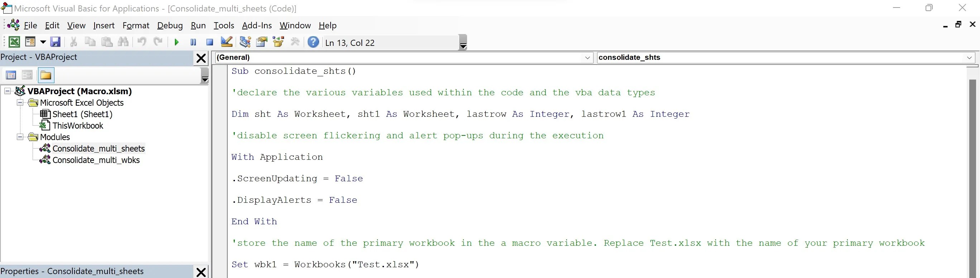Collapse the VBAProject (Macro.xlsm) node

(x=7, y=91)
